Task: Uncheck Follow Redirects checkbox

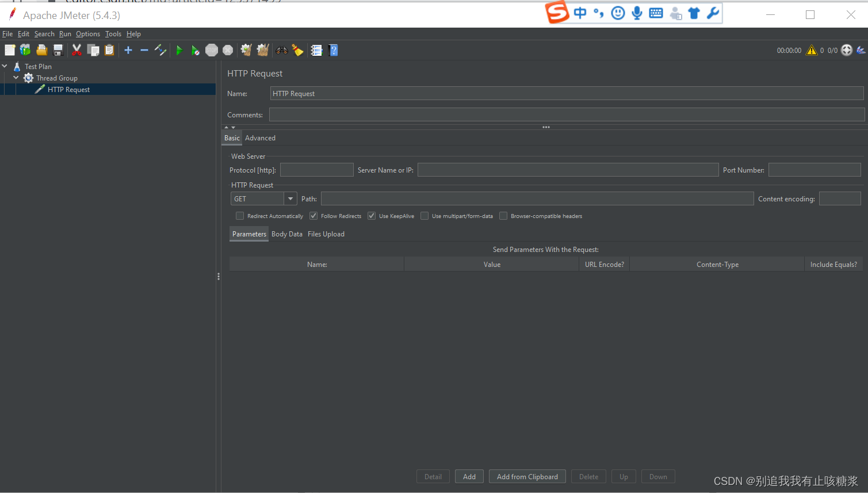Action: point(313,216)
